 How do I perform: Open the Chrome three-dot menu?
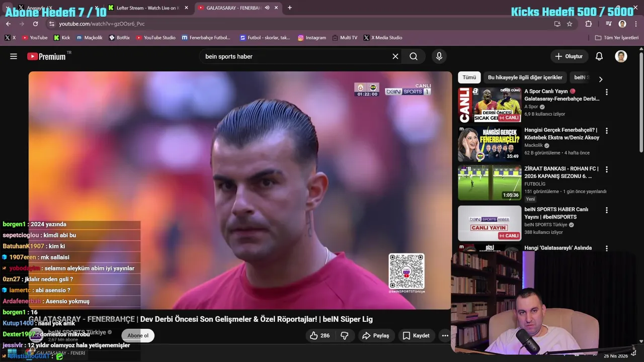point(636,24)
